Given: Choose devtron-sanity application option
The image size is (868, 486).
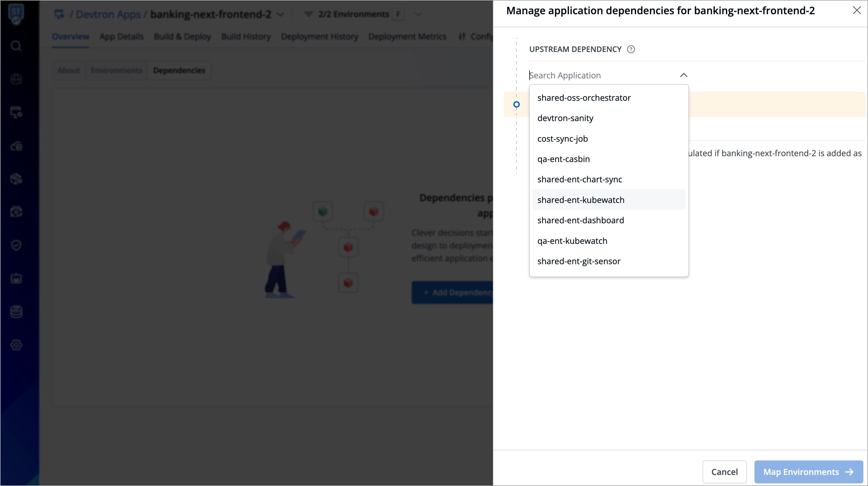Looking at the screenshot, I should click(565, 118).
